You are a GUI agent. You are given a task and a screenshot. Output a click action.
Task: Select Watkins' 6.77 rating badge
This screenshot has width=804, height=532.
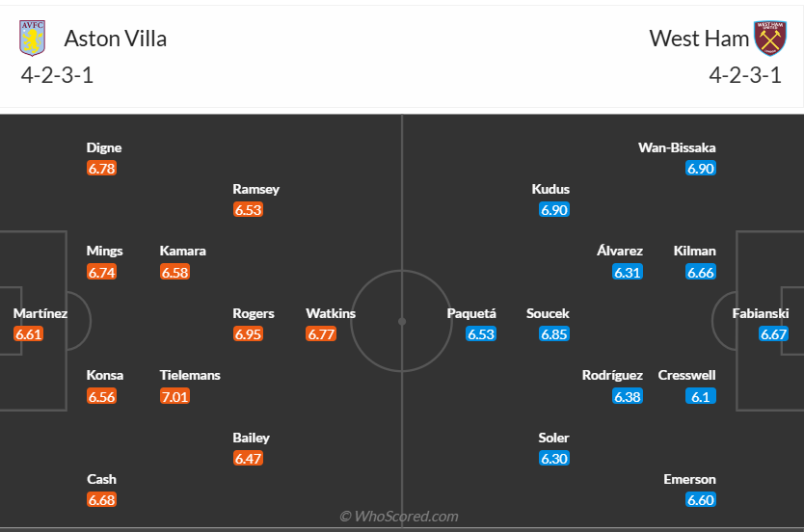pos(321,334)
